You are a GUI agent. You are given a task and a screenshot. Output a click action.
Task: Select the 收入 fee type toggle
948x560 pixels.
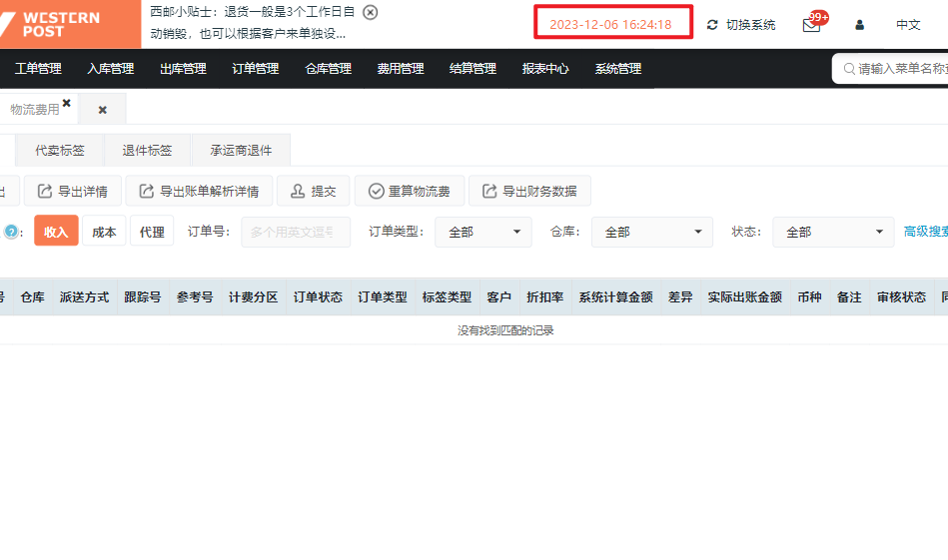pyautogui.click(x=56, y=232)
